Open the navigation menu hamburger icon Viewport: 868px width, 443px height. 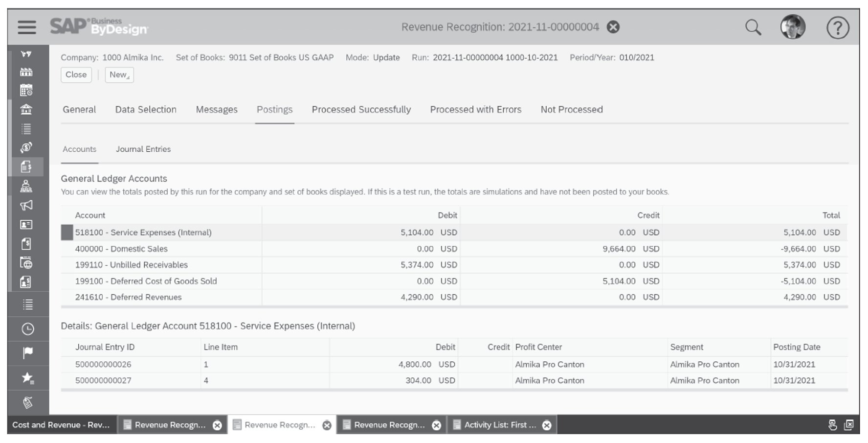(x=27, y=27)
